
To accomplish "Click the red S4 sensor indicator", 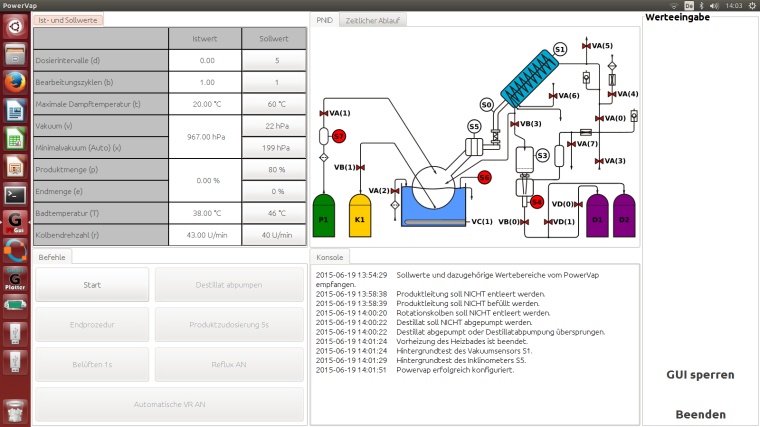I will click(537, 202).
